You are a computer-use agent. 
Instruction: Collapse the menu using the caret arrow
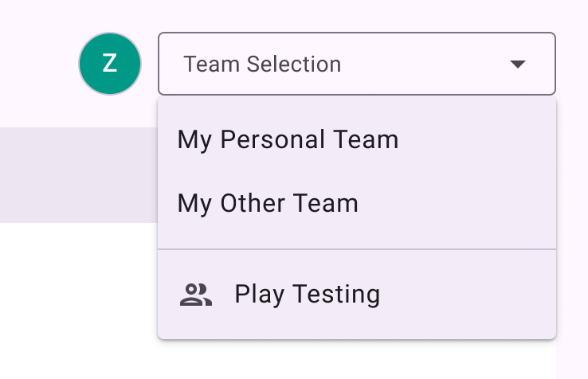click(518, 64)
